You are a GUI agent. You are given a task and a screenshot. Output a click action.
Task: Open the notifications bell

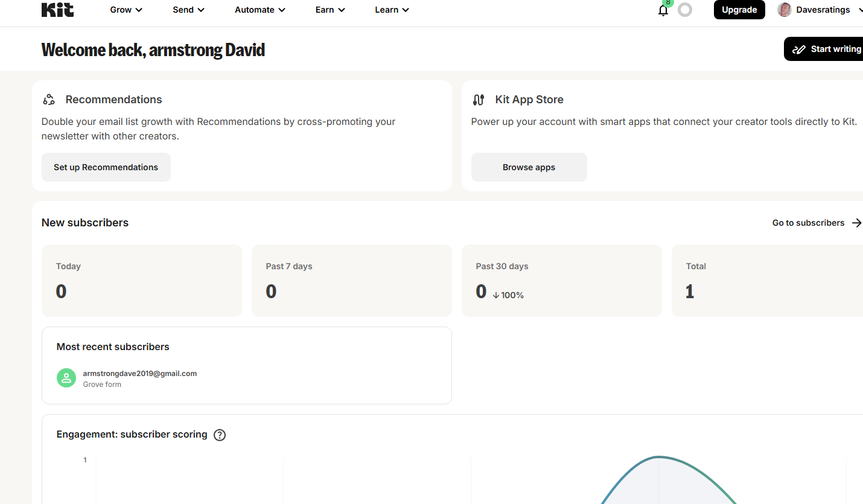[663, 10]
